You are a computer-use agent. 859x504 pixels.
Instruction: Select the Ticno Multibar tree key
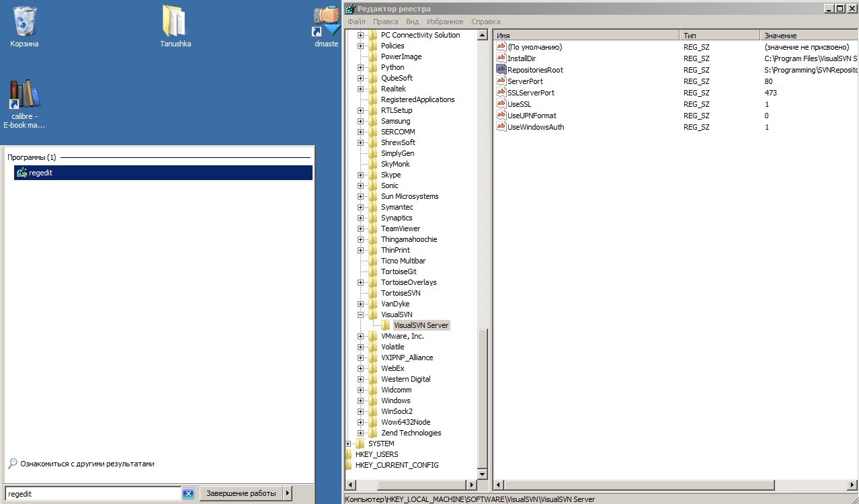[x=403, y=261]
